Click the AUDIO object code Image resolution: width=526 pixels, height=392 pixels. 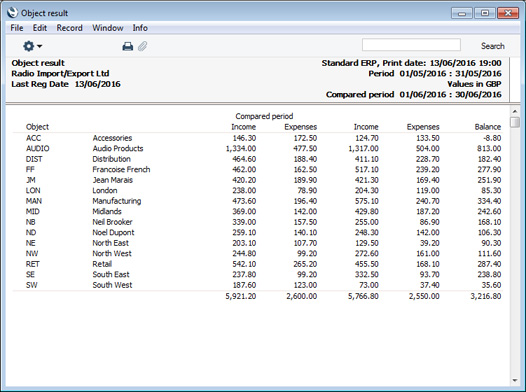pyautogui.click(x=38, y=149)
